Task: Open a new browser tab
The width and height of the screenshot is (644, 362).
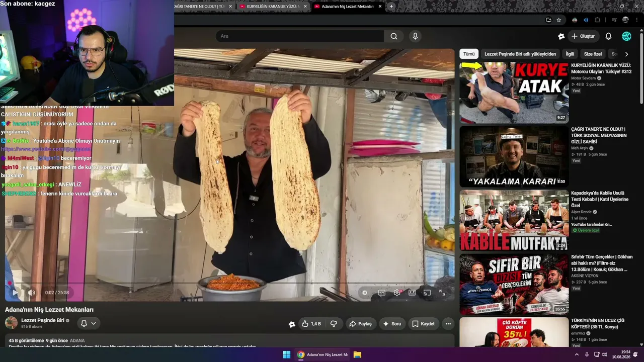Action: [391, 7]
